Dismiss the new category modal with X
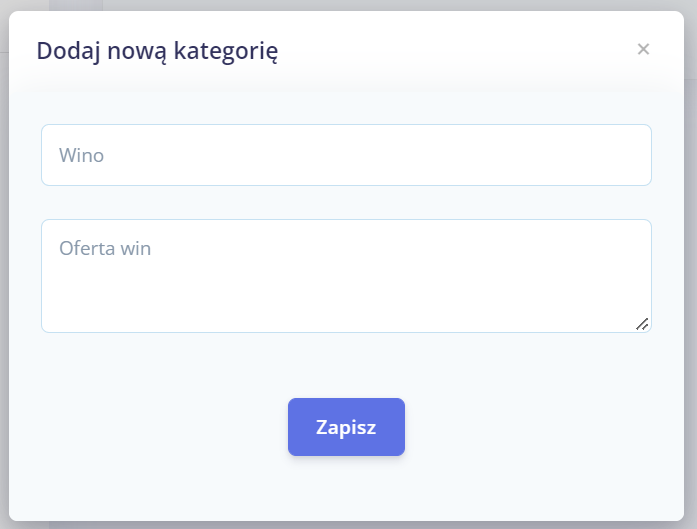697x529 pixels. tap(643, 49)
